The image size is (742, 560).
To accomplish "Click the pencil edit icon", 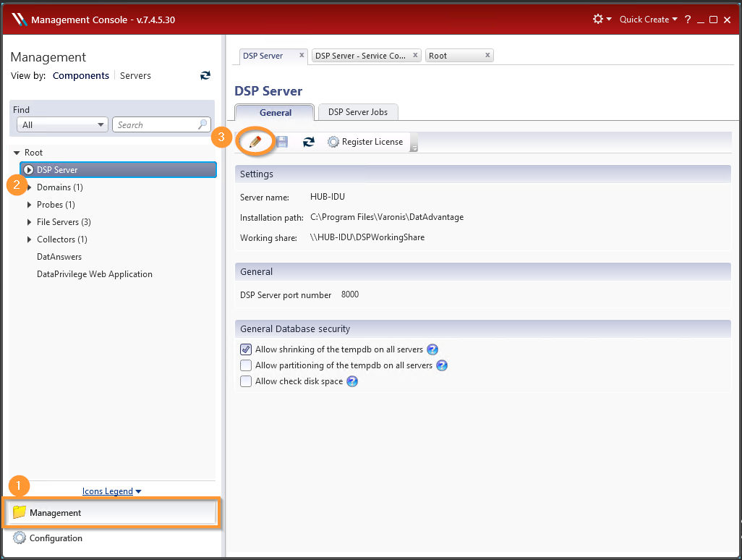I will pos(255,142).
